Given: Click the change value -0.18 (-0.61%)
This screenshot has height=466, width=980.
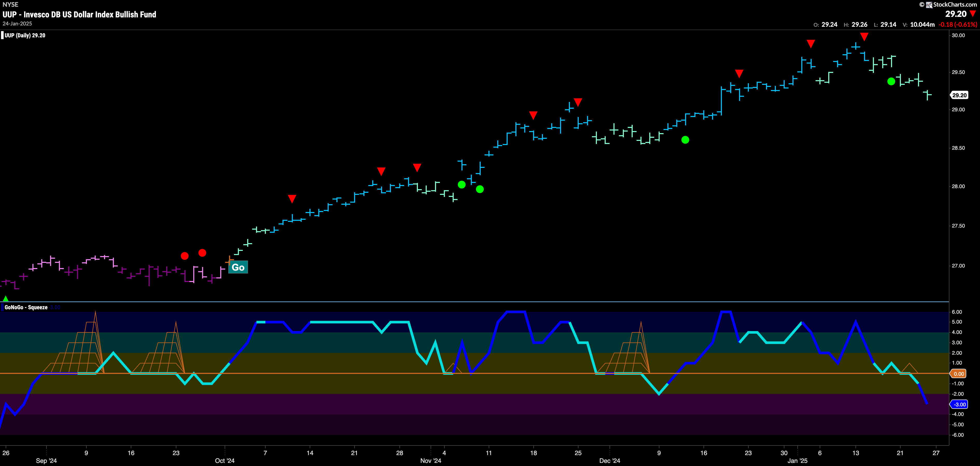Looking at the screenshot, I should pyautogui.click(x=957, y=24).
